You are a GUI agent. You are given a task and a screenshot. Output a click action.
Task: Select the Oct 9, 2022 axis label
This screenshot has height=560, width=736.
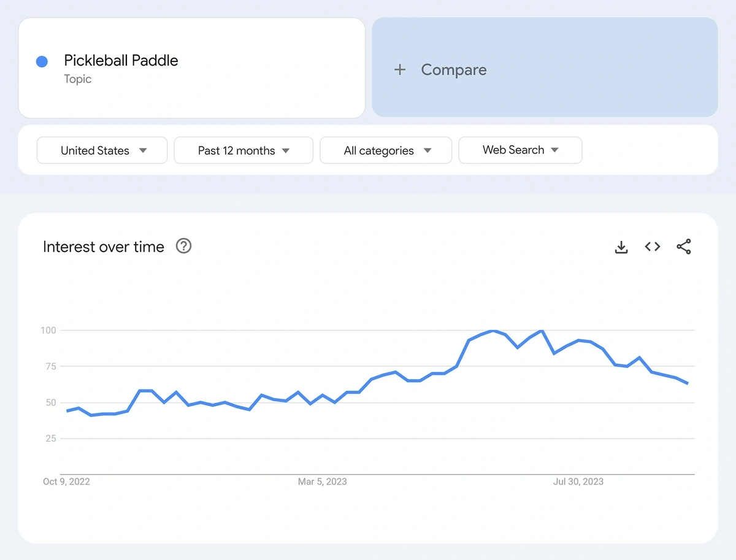click(x=66, y=481)
